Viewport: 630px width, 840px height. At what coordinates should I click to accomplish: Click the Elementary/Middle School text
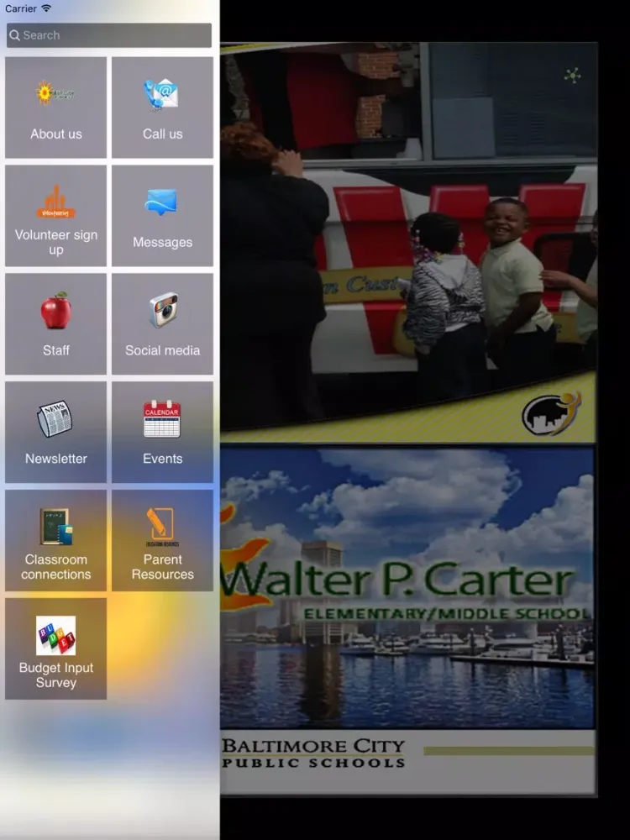coord(447,614)
